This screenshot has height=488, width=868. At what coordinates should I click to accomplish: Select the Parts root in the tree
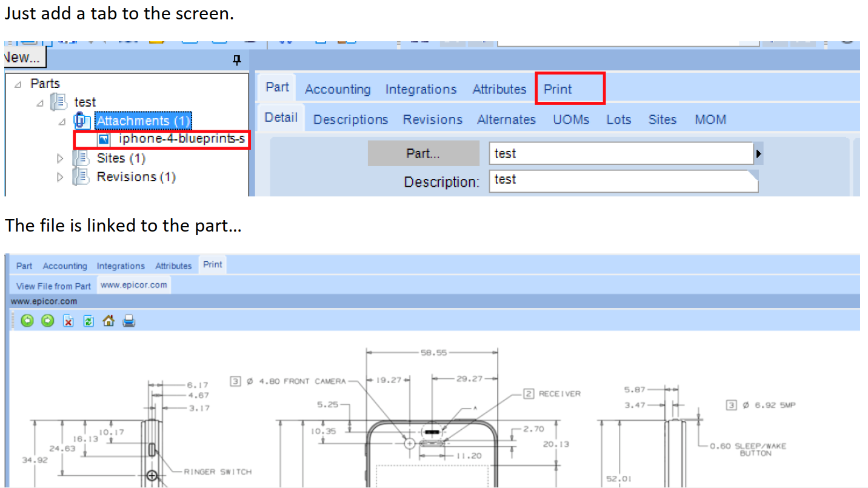tap(45, 84)
